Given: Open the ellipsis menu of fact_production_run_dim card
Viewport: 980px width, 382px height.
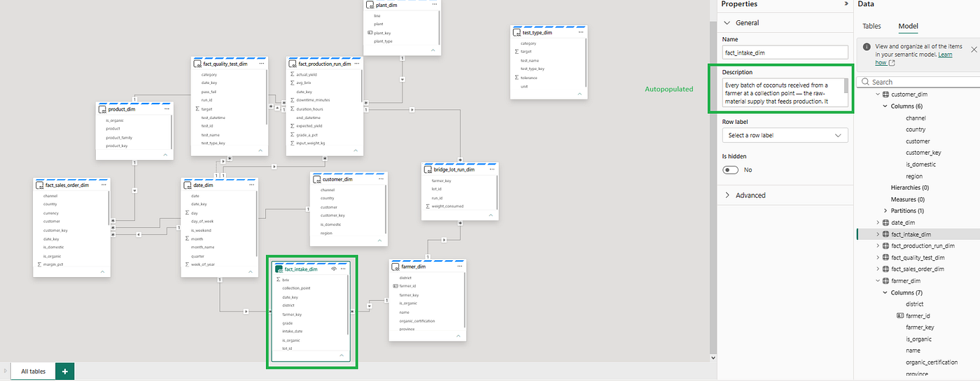Looking at the screenshot, I should pyautogui.click(x=356, y=64).
